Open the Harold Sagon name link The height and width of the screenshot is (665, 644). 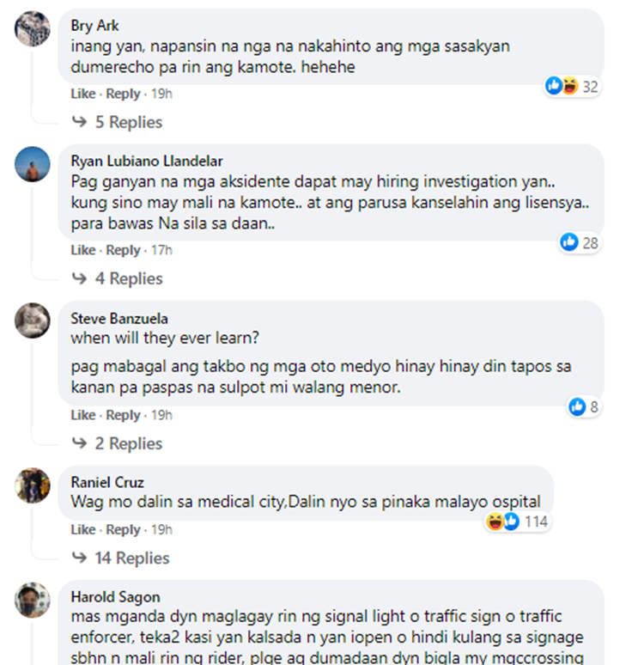coord(115,597)
